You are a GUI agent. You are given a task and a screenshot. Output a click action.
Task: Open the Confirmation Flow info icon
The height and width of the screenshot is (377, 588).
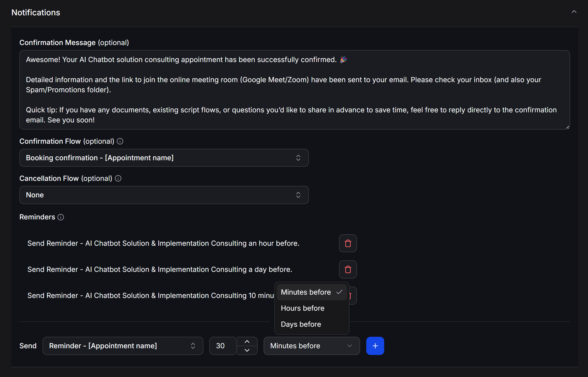coord(120,141)
